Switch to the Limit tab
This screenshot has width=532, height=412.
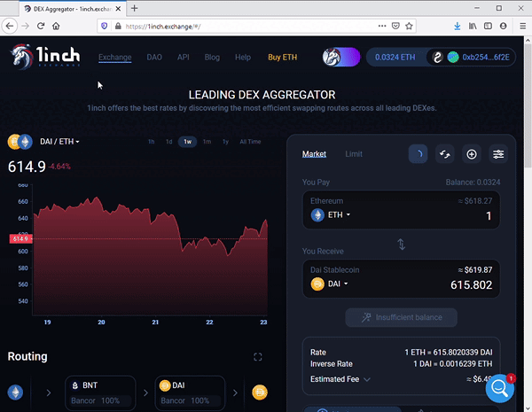pos(354,154)
